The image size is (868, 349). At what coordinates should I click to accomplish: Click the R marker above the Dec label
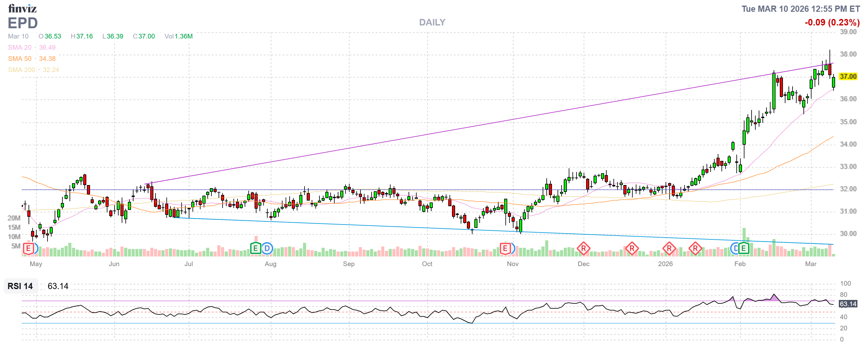click(583, 249)
